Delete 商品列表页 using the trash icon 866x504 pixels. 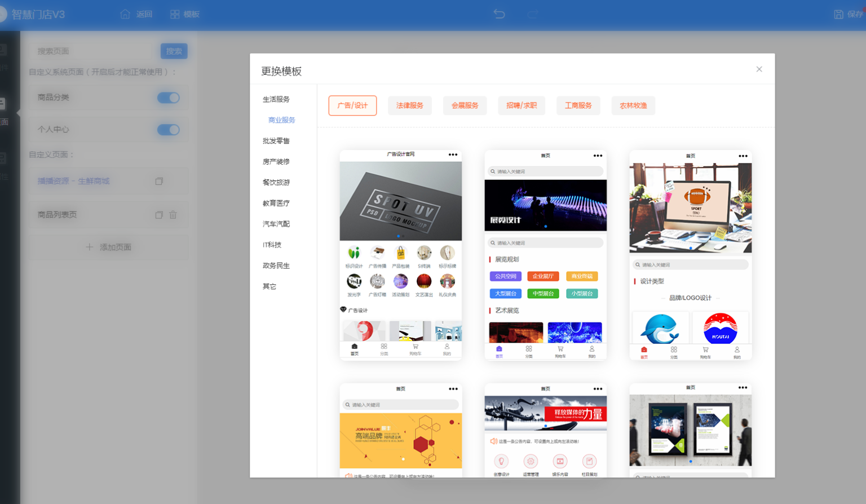pyautogui.click(x=173, y=215)
